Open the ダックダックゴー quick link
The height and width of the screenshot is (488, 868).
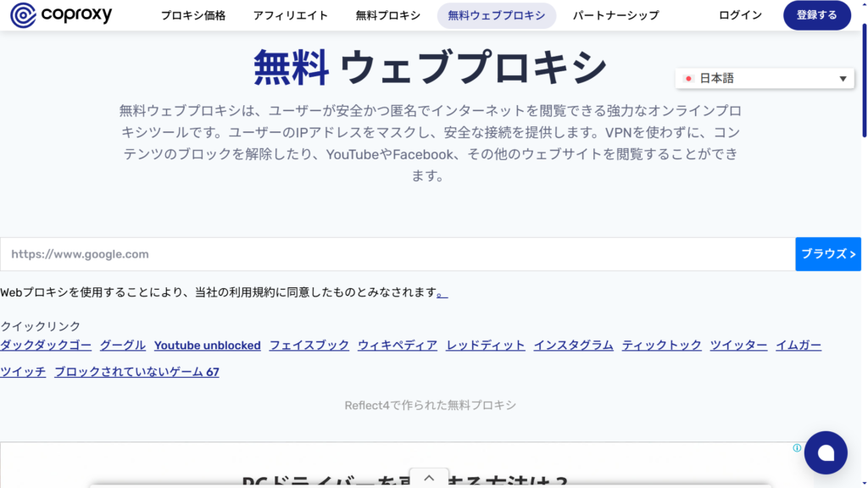tap(46, 345)
